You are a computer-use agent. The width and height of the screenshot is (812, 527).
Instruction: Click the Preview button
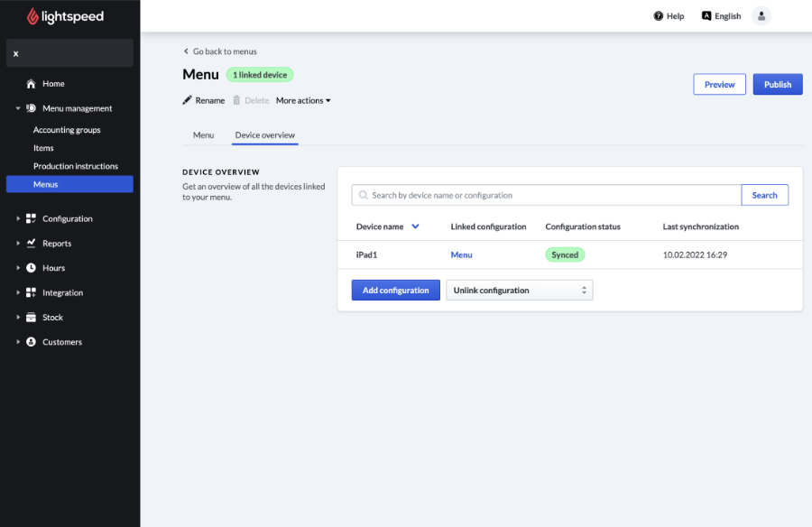(719, 85)
